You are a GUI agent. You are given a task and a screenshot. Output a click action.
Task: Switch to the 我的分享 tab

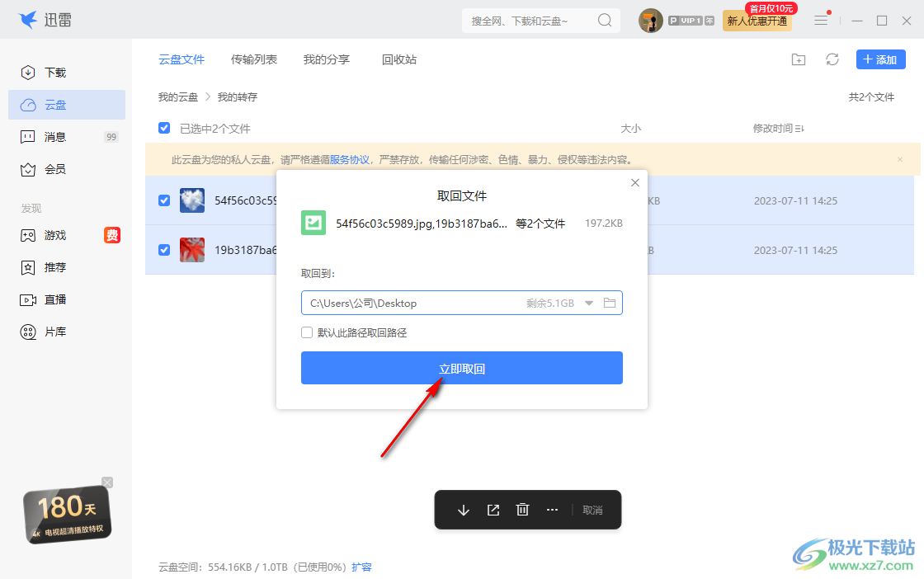pyautogui.click(x=327, y=59)
